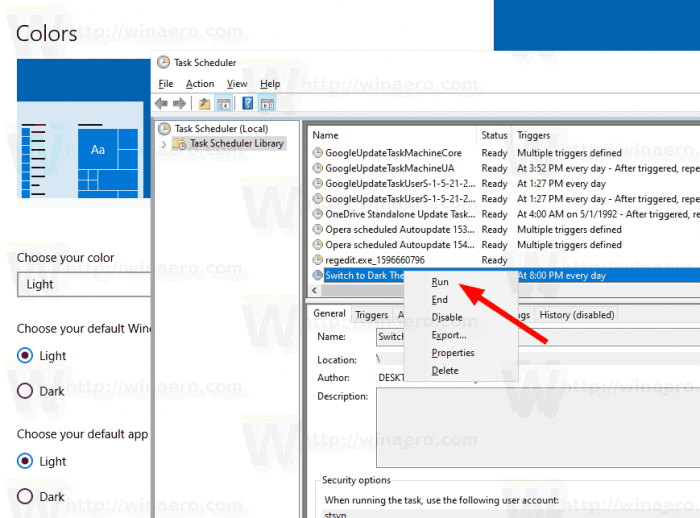The width and height of the screenshot is (700, 518).
Task: Click the Back arrow in the toolbar
Action: (161, 104)
